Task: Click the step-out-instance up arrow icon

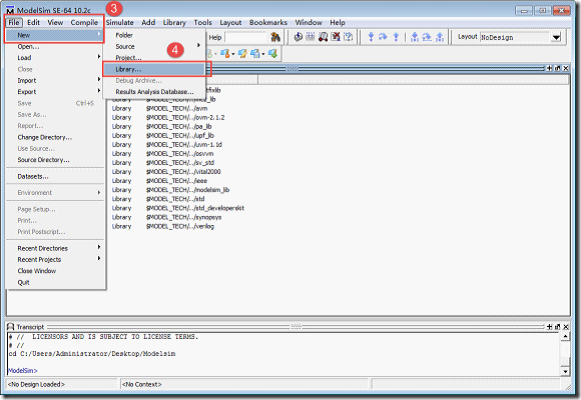Action: click(440, 37)
